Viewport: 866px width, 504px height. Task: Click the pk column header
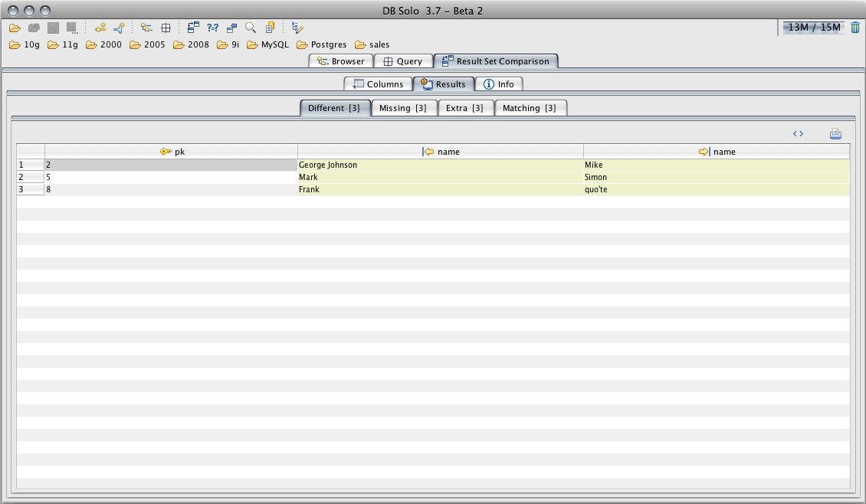tap(171, 151)
